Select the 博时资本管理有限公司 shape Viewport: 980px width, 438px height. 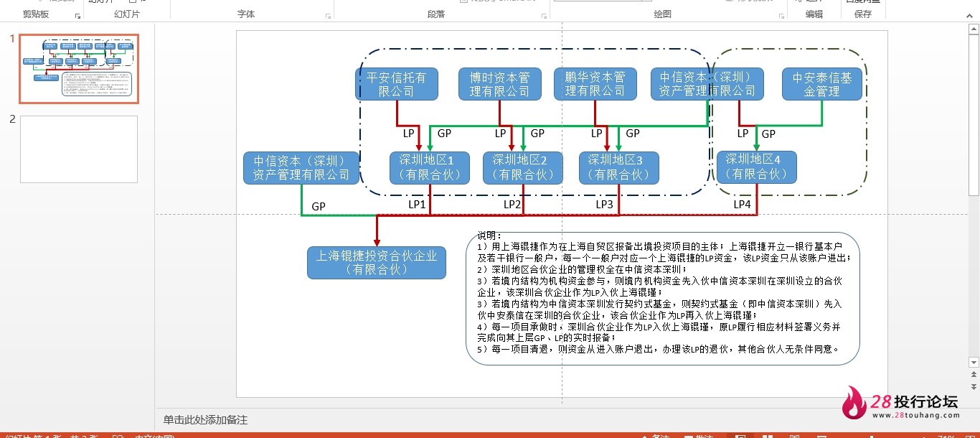(x=500, y=84)
